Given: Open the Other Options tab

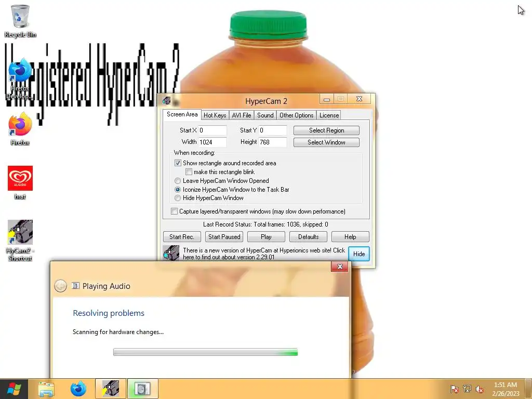Looking at the screenshot, I should [297, 115].
